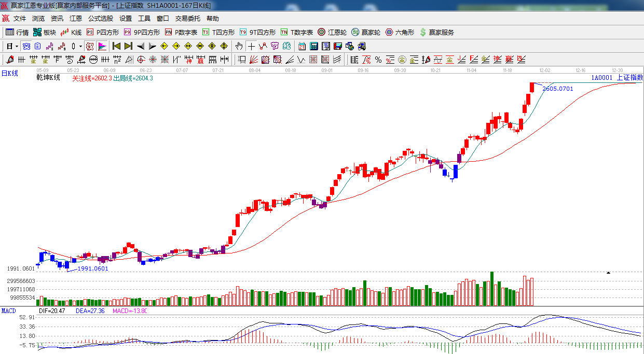Toggle the hand pan tool
This screenshot has height=354, width=644.
[239, 46]
